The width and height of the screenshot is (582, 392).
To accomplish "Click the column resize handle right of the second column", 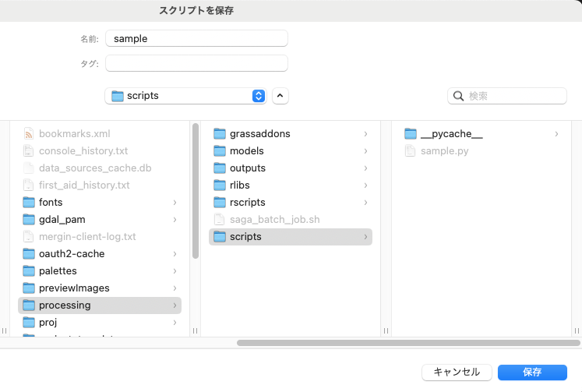I will pyautogui.click(x=386, y=330).
